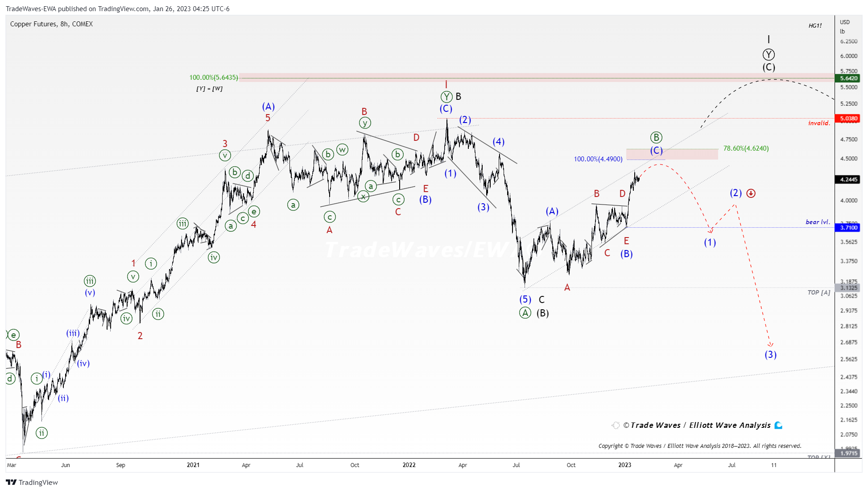
Task: Click the 'TOP [A]' annotation
Action: pyautogui.click(x=819, y=292)
